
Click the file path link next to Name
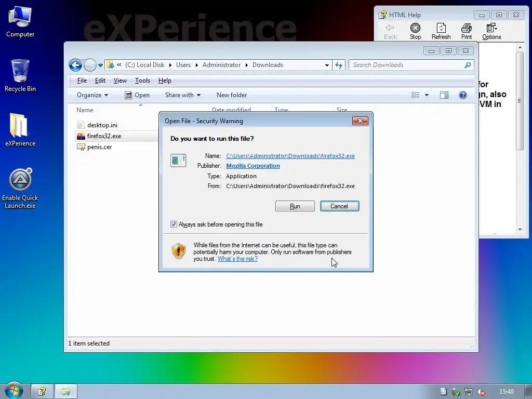[x=290, y=156]
